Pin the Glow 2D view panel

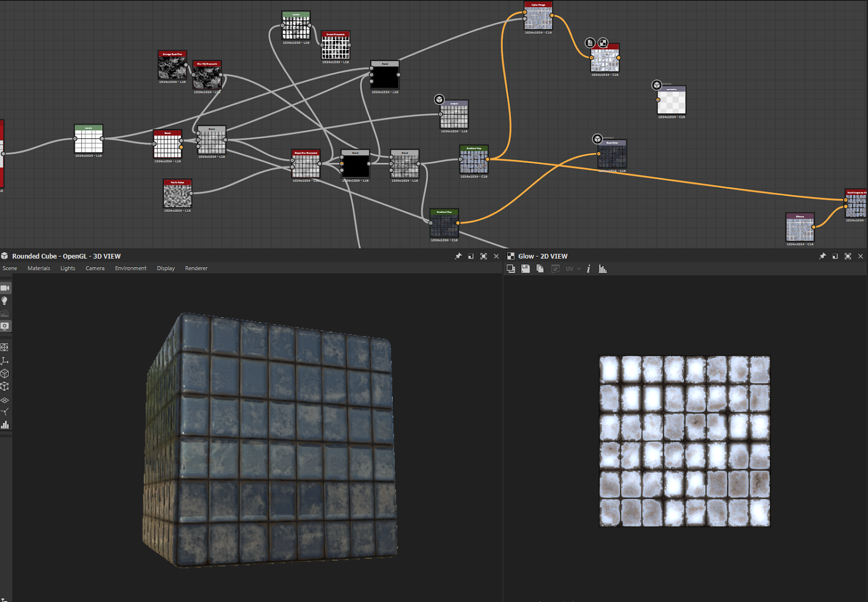[822, 256]
